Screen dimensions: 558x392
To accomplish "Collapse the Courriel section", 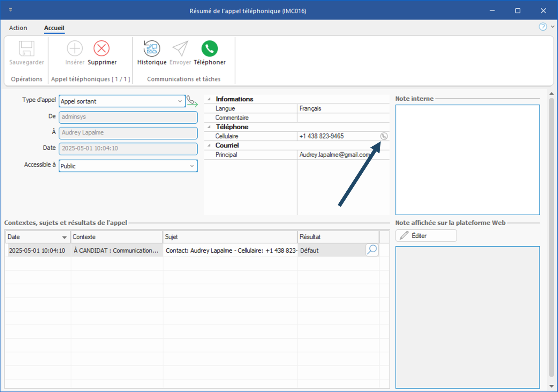I will [209, 146].
